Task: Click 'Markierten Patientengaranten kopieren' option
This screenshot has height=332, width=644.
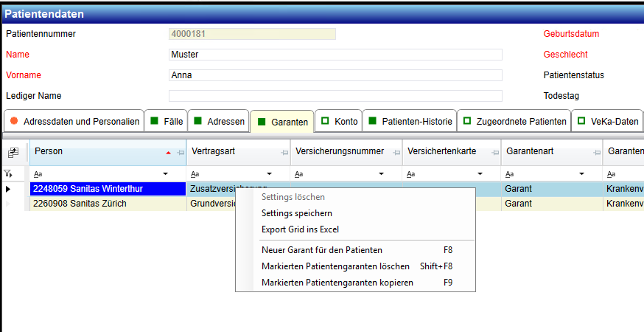Action: [x=337, y=283]
